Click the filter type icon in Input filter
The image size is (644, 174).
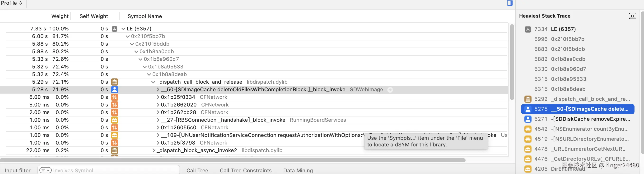pyautogui.click(x=46, y=170)
